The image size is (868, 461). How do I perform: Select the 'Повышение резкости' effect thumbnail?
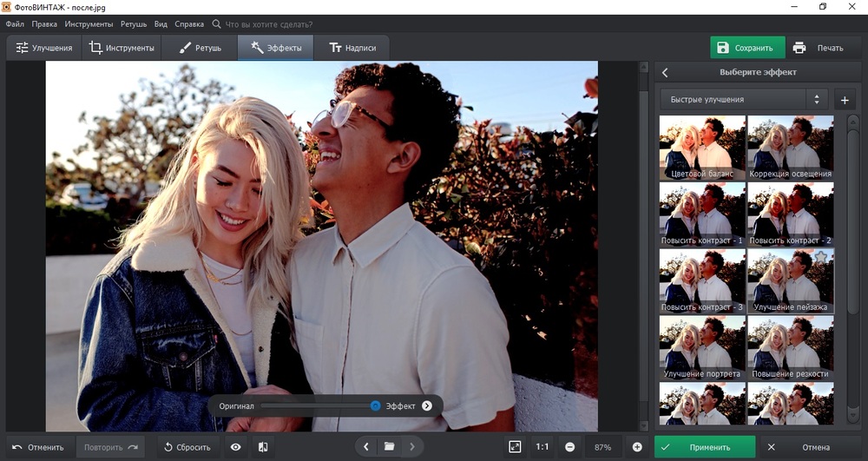tap(791, 347)
